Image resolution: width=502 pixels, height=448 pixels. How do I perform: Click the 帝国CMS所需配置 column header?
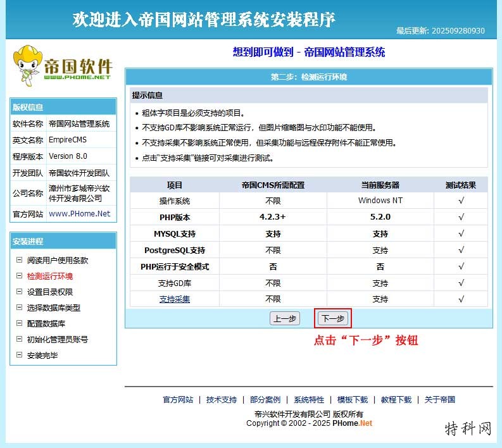(x=273, y=185)
